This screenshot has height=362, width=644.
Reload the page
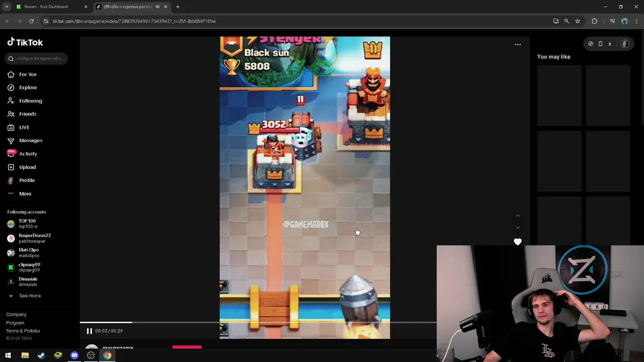click(31, 21)
